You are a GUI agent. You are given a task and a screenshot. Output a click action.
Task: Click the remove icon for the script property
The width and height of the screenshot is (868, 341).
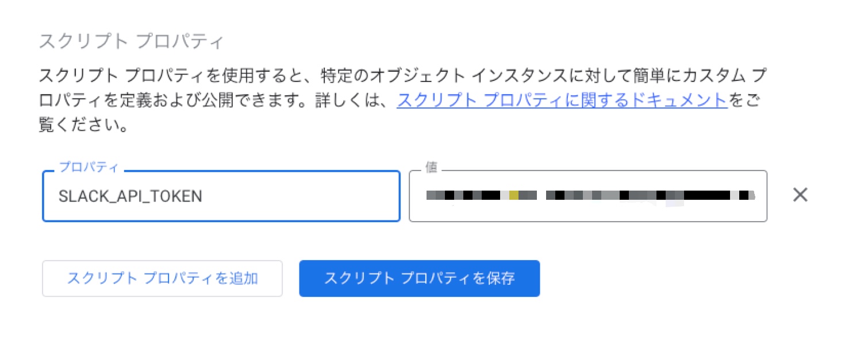pyautogui.click(x=800, y=195)
